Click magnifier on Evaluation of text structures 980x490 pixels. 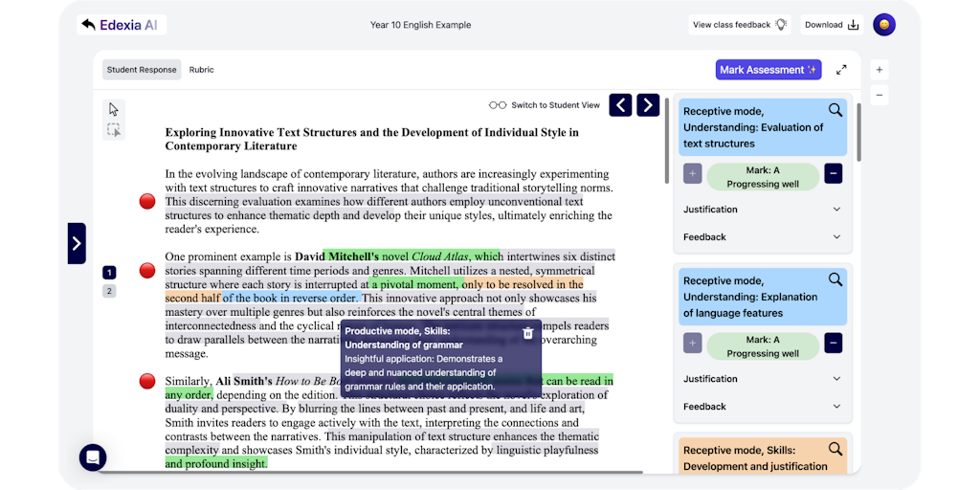[x=835, y=111]
